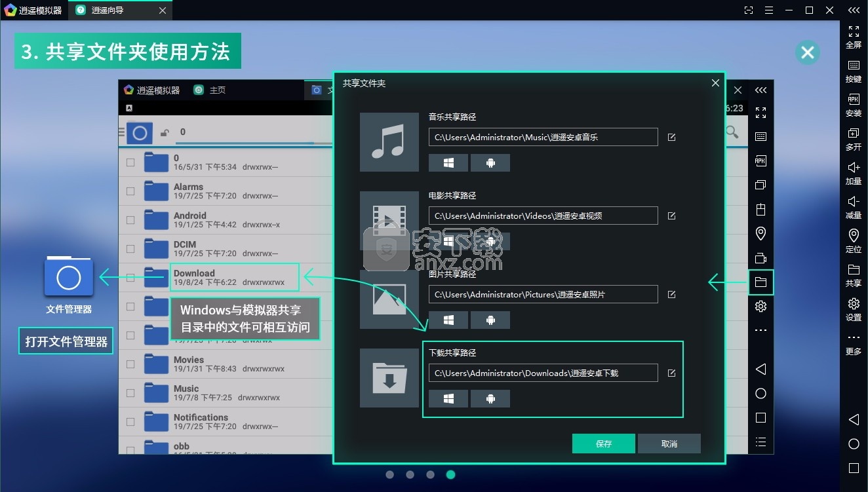Click the Videos share path field
The width and height of the screenshot is (868, 492).
pyautogui.click(x=543, y=216)
